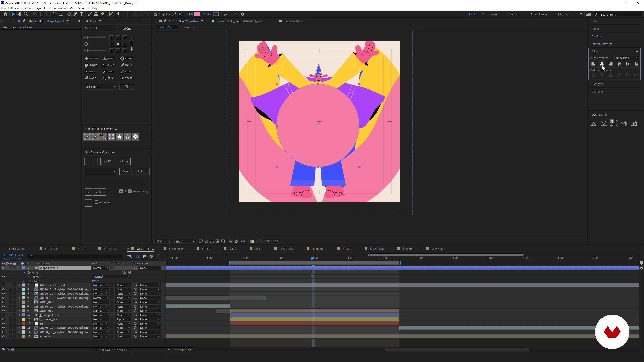Open the Task Launch dropdown
This screenshot has width=644, height=362.
click(100, 87)
